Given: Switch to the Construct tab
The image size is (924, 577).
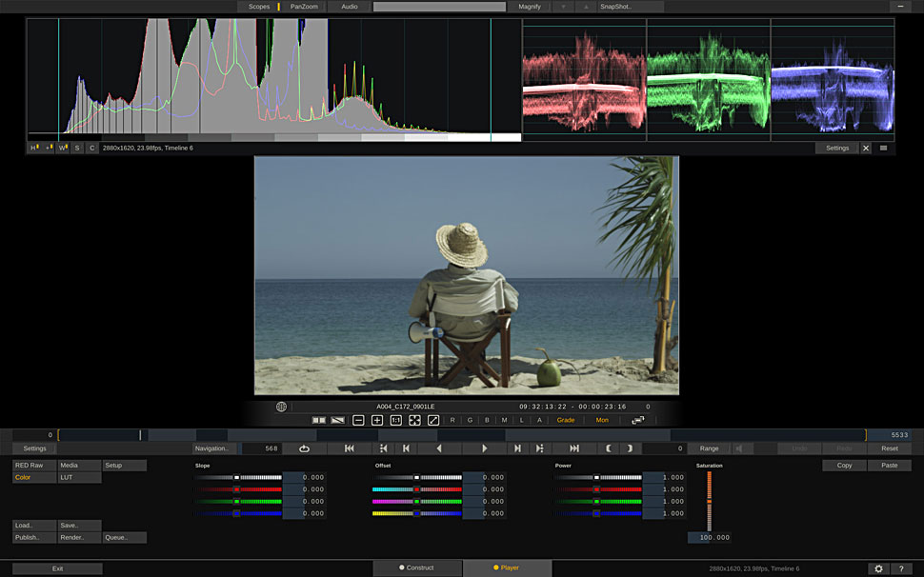Looking at the screenshot, I should click(x=417, y=567).
